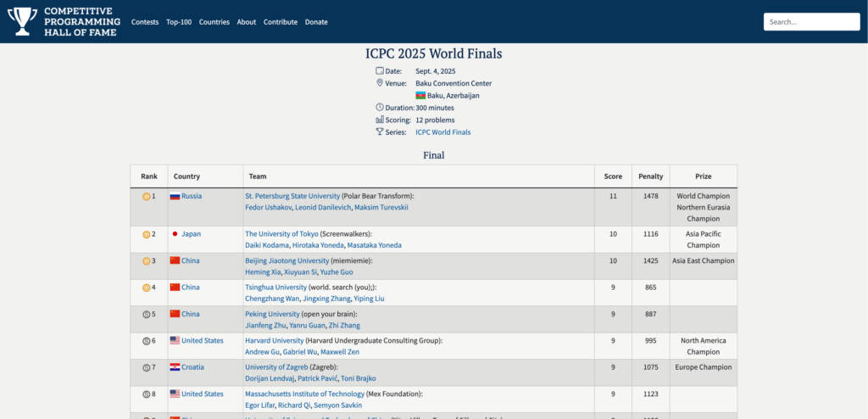Click the Azerbaijan flag next to Baku
Screen dimensions: 868x419
pos(420,95)
